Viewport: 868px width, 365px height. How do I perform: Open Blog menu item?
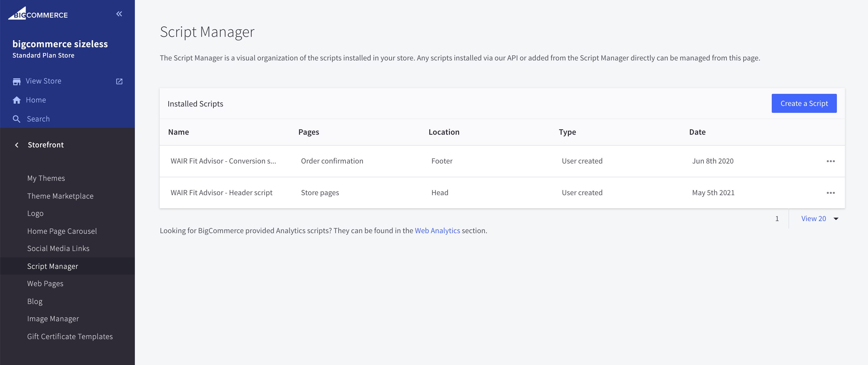[x=35, y=301]
